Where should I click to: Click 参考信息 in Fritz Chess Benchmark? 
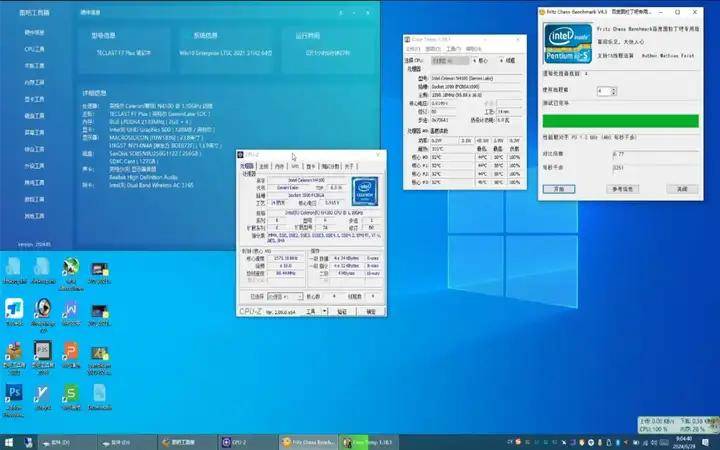(x=623, y=189)
